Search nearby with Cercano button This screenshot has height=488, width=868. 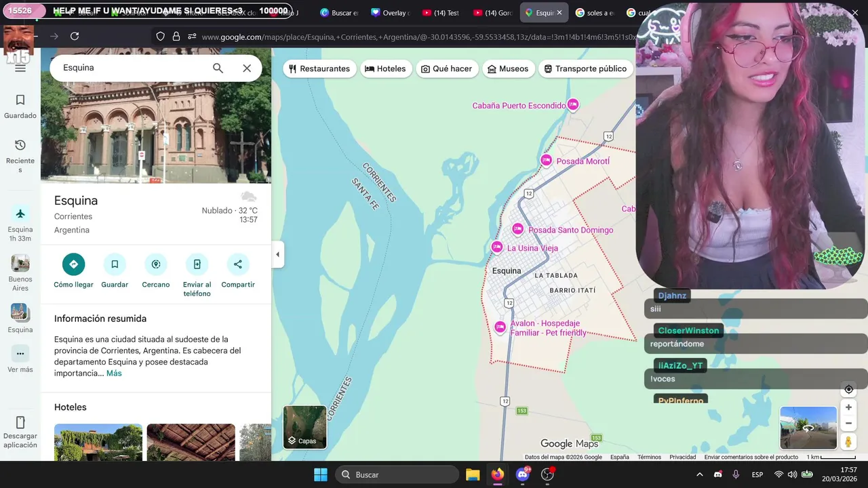(x=156, y=271)
